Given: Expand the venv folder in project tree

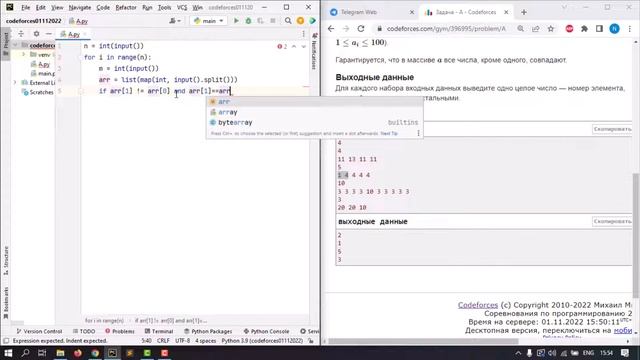Looking at the screenshot, I should (23, 54).
